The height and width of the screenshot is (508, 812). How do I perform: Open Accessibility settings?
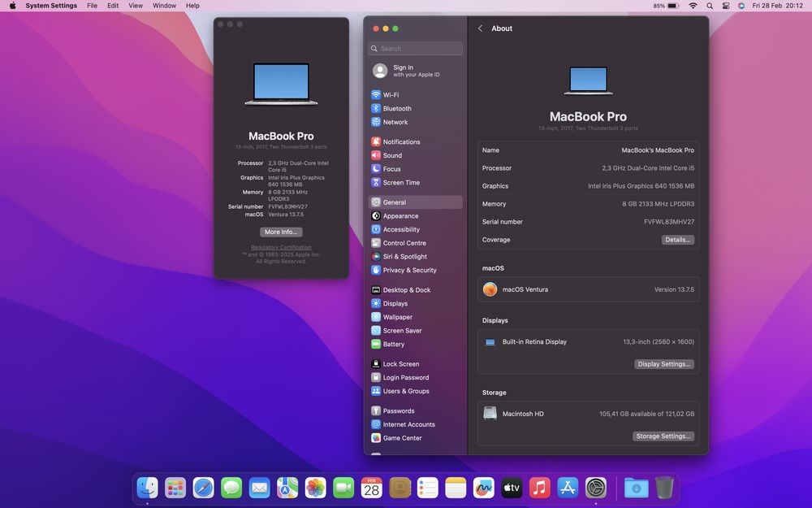(415, 229)
